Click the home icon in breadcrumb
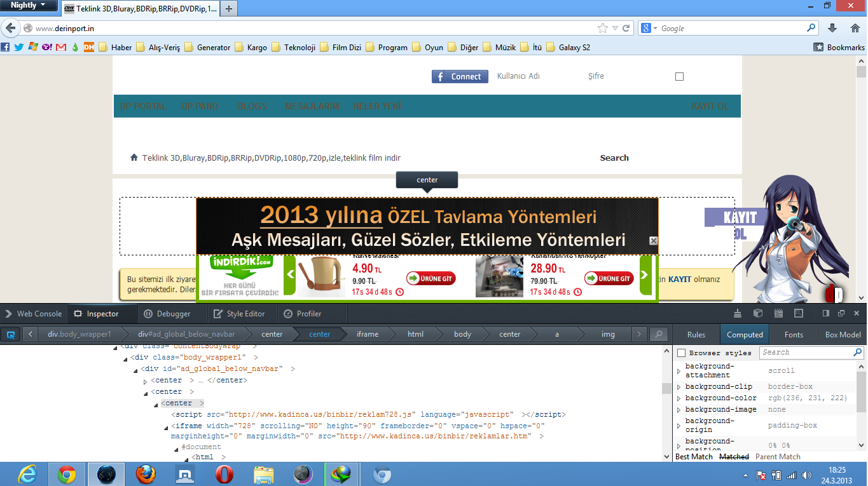The height and width of the screenshot is (486, 868). (x=134, y=157)
